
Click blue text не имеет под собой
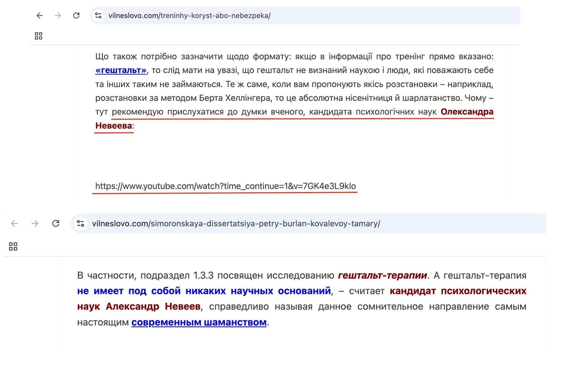[129, 291]
